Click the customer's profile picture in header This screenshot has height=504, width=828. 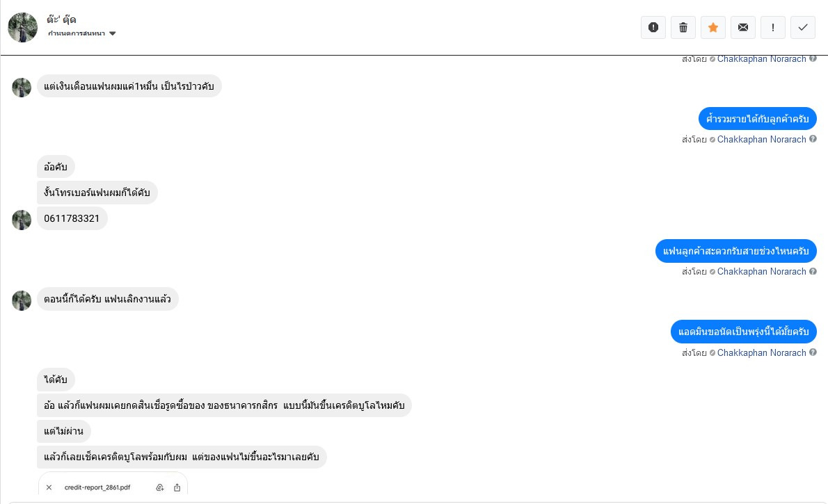tap(22, 27)
